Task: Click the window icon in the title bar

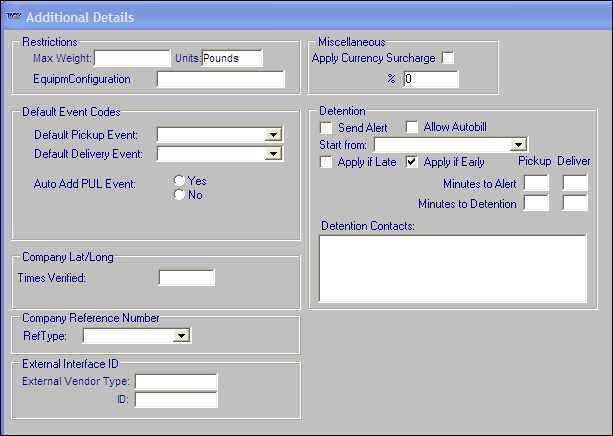Action: 13,17
